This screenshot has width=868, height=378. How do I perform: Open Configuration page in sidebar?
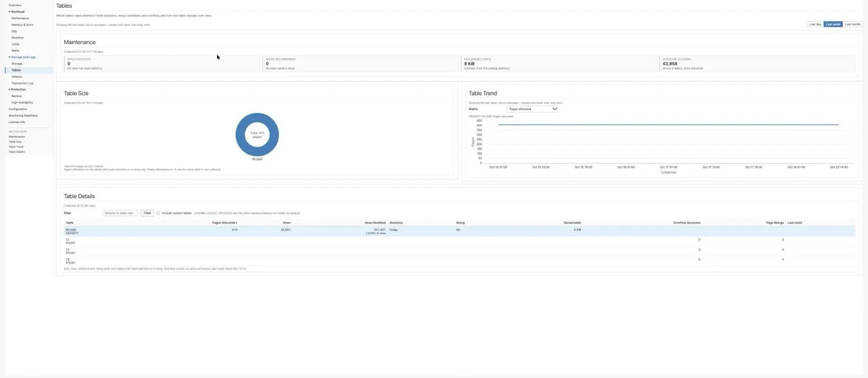click(18, 109)
